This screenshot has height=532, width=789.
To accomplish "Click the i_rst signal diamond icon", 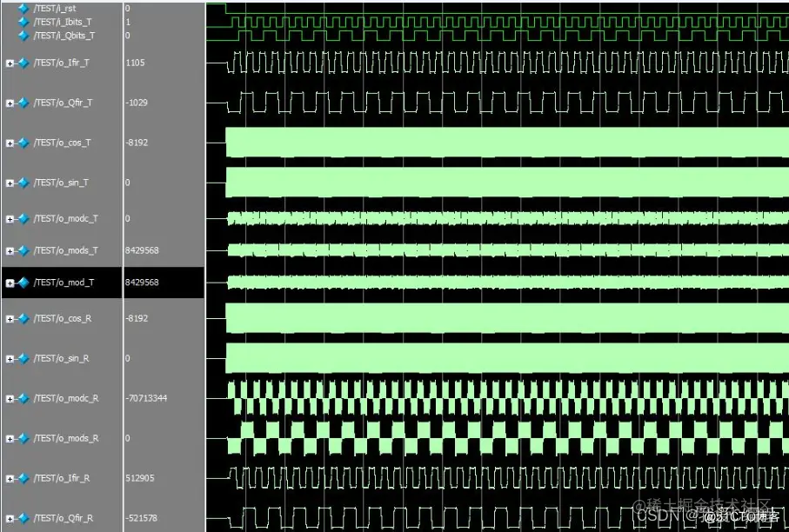I will pos(23,9).
